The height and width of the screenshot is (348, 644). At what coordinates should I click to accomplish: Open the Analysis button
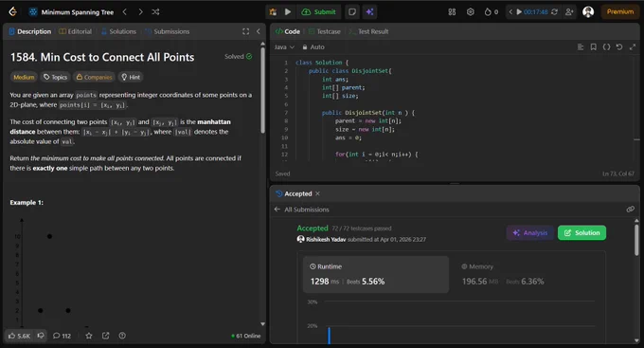pos(530,233)
